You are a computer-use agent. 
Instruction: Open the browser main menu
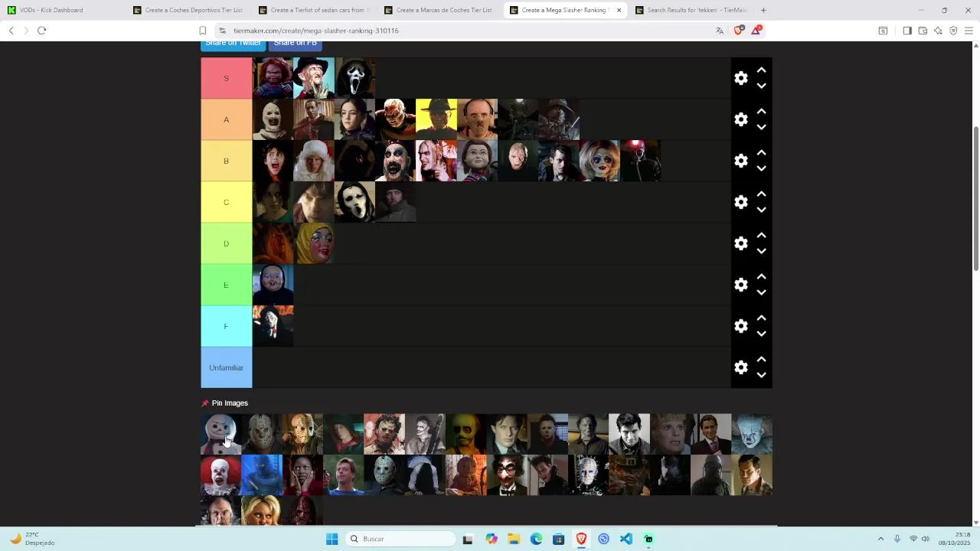point(969,31)
